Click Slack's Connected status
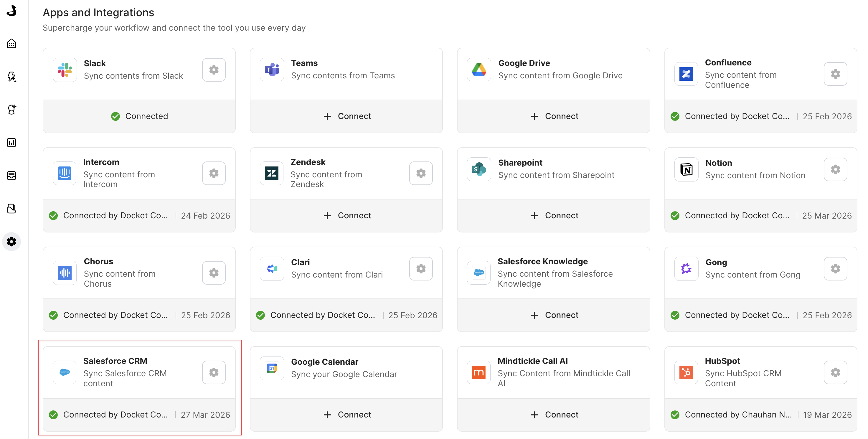The width and height of the screenshot is (868, 439). pyautogui.click(x=139, y=116)
